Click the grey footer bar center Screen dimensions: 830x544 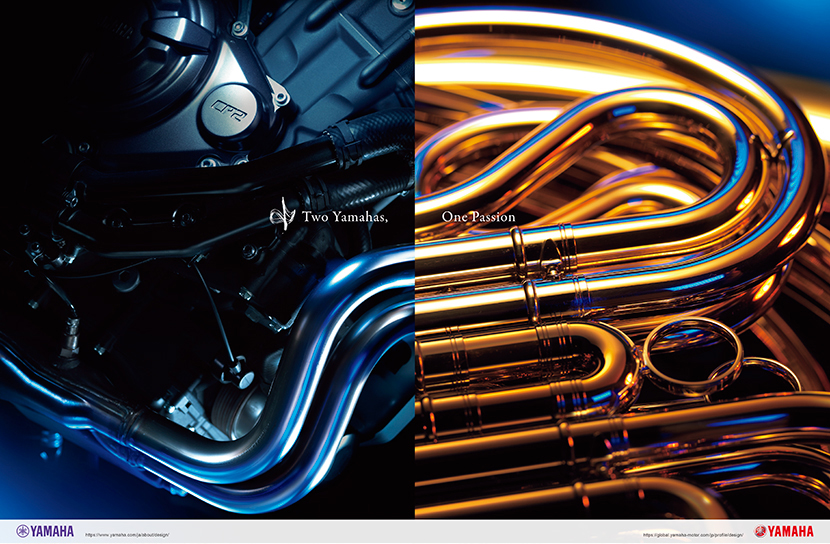(415, 531)
